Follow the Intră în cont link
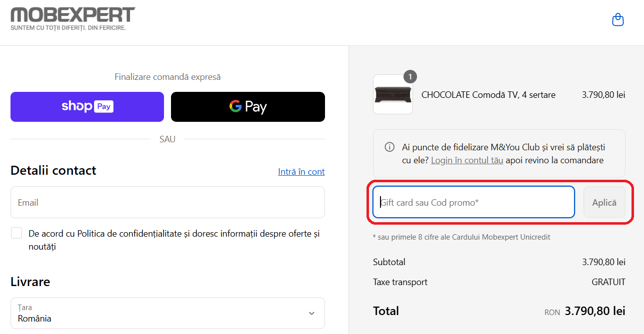This screenshot has width=644, height=334. click(x=301, y=172)
